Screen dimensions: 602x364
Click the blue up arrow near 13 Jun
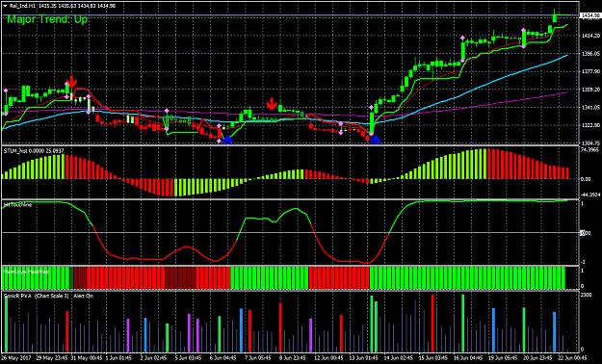pos(375,140)
